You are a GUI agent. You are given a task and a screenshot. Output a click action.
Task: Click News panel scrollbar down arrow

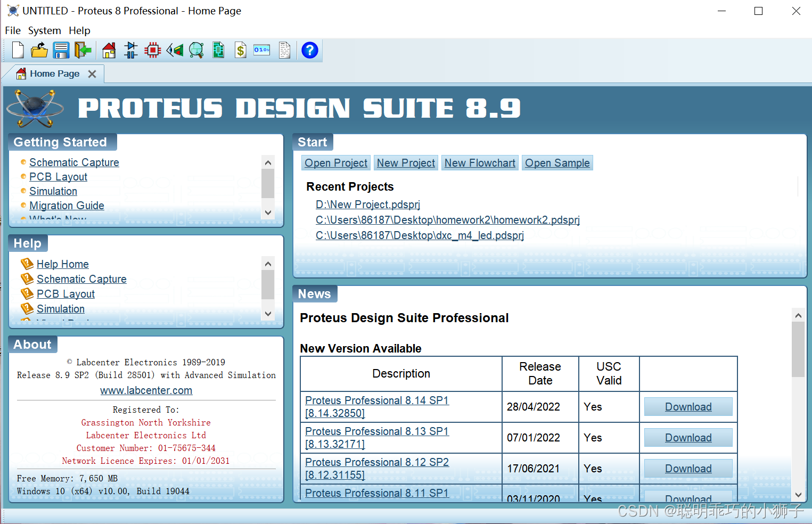tap(798, 495)
